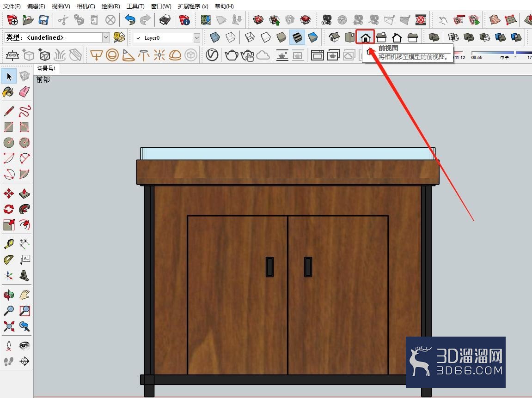Activate the Scale tool

tap(9, 224)
